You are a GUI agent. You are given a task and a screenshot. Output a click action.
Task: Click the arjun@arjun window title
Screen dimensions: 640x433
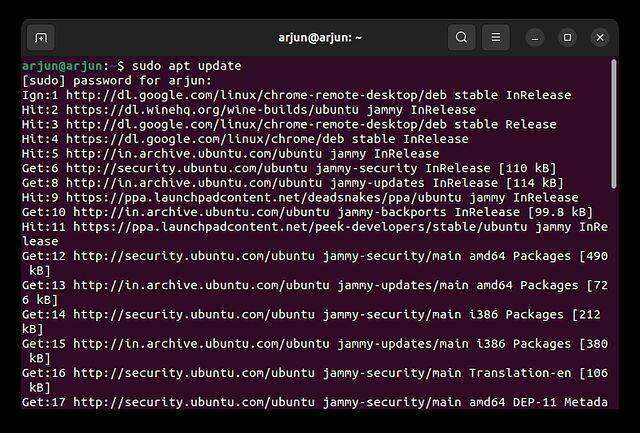coord(320,38)
